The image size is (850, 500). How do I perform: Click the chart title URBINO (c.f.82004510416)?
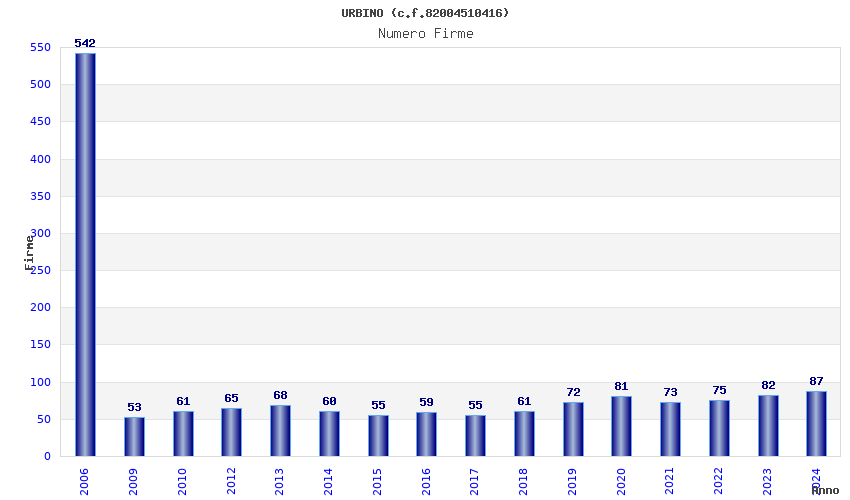[426, 13]
